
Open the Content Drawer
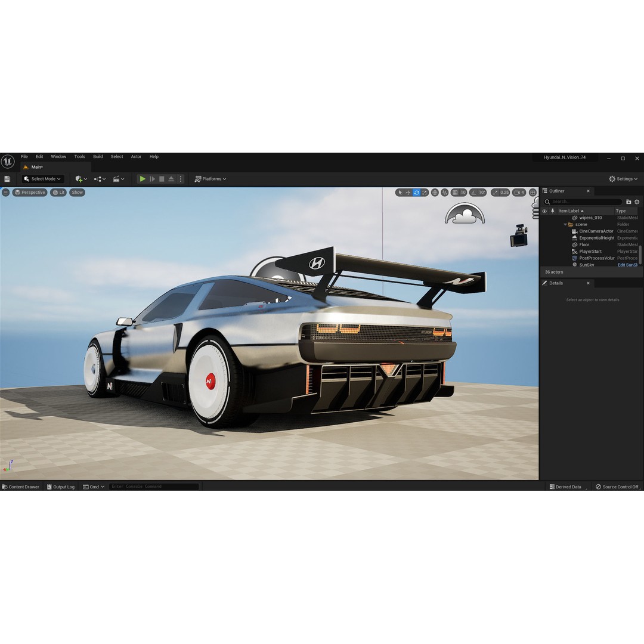point(20,487)
